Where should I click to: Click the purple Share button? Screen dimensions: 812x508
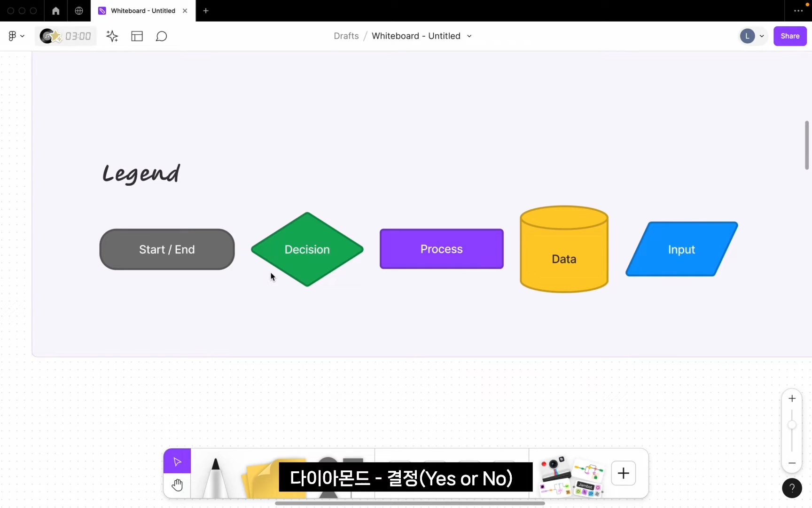790,36
